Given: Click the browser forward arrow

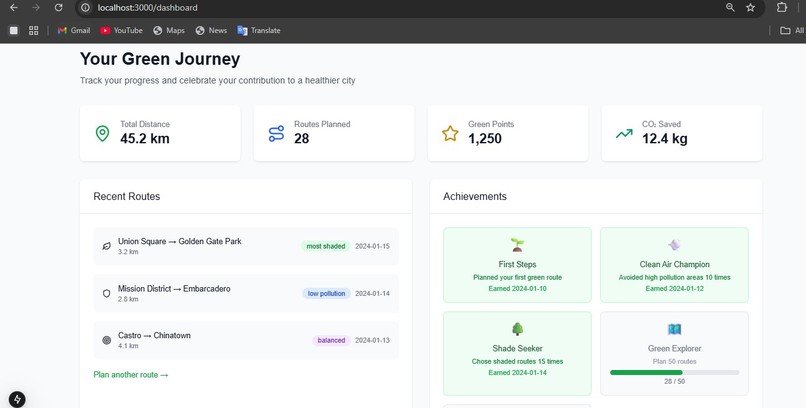Looking at the screenshot, I should (x=36, y=8).
